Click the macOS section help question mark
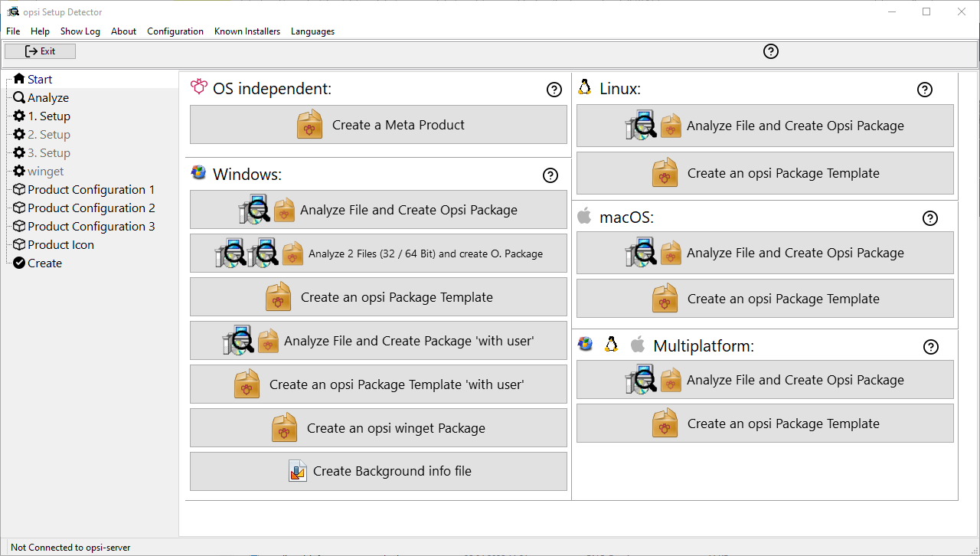The image size is (980, 556). tap(930, 218)
